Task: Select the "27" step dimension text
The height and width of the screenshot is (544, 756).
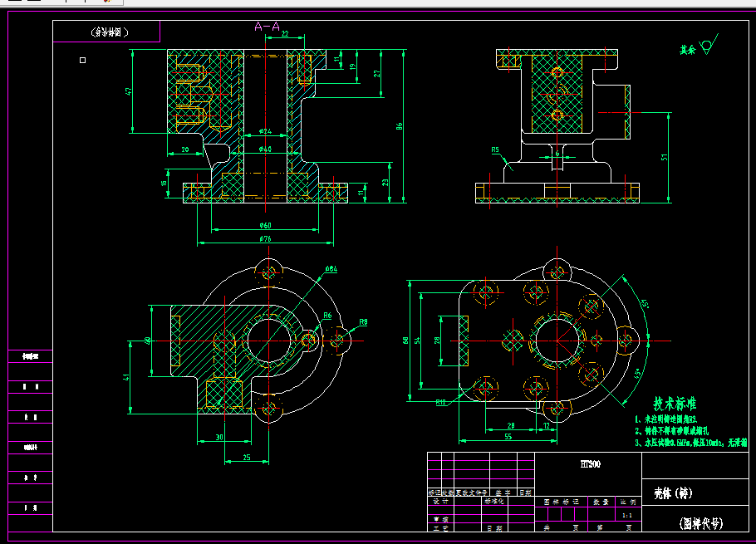Action: 376,74
